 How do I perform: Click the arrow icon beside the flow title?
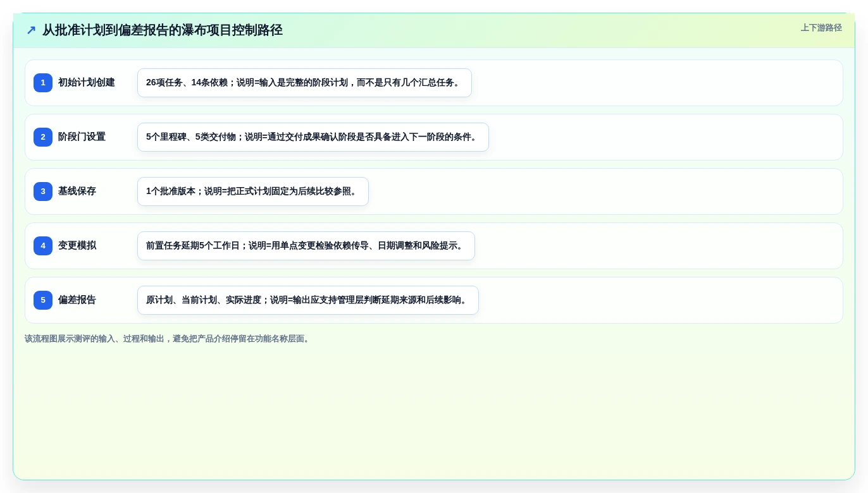(31, 30)
